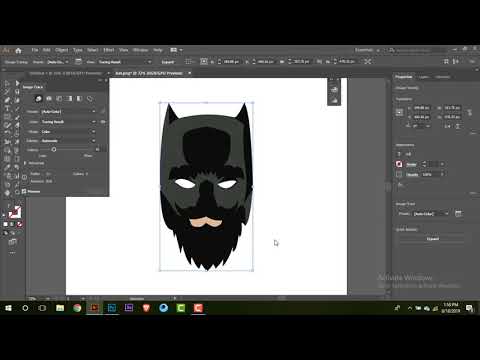Viewport: 480px width, 360px height.
Task: Switch to the Properties panel tab
Action: pos(404,77)
